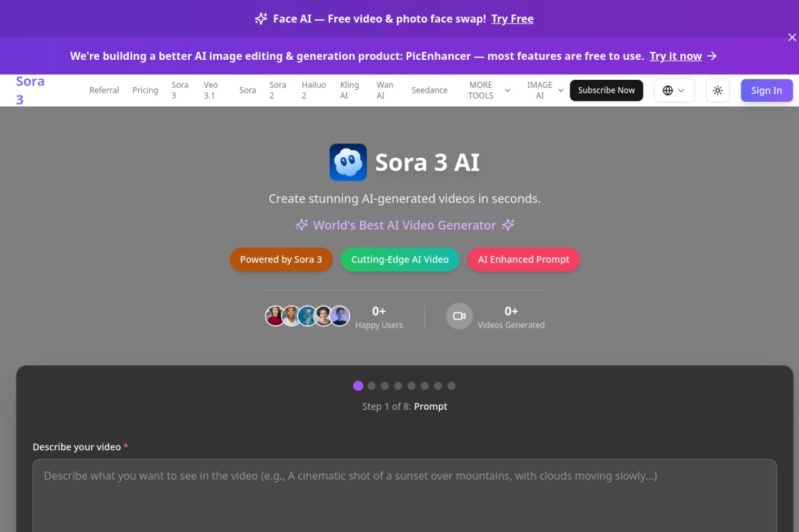Click the leftmost Happy Users avatar
This screenshot has width=799, height=532.
tap(275, 316)
